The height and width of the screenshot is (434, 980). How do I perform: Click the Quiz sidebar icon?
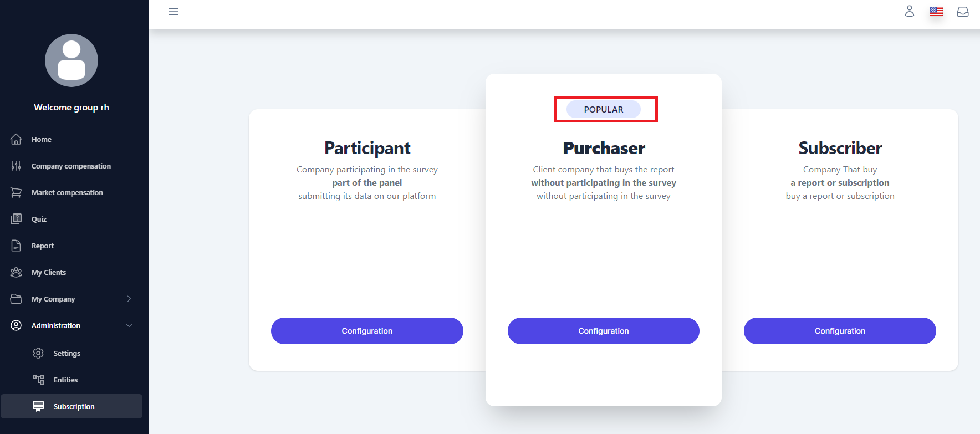coord(16,219)
